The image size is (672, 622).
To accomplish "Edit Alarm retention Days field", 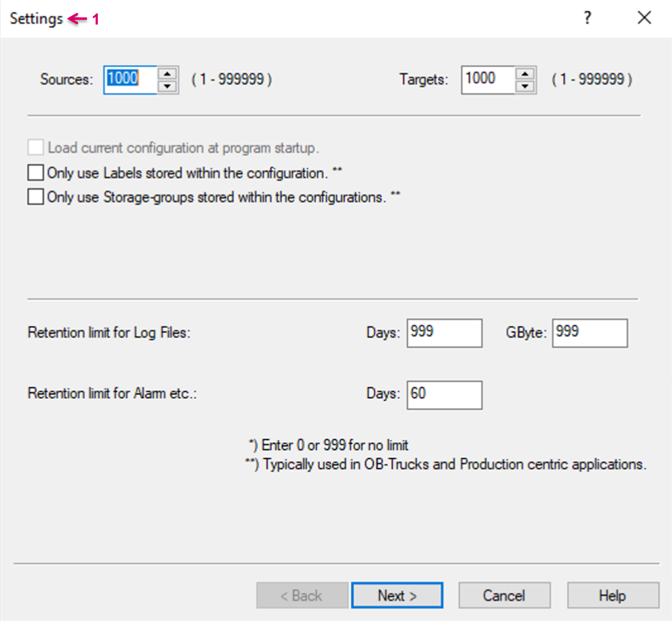I will click(x=444, y=395).
